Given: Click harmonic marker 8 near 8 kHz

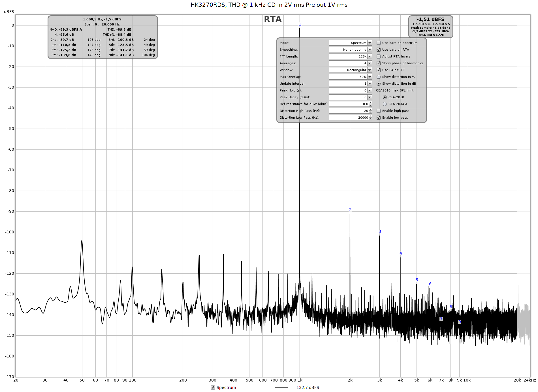Looking at the screenshot, I should coord(451,307).
